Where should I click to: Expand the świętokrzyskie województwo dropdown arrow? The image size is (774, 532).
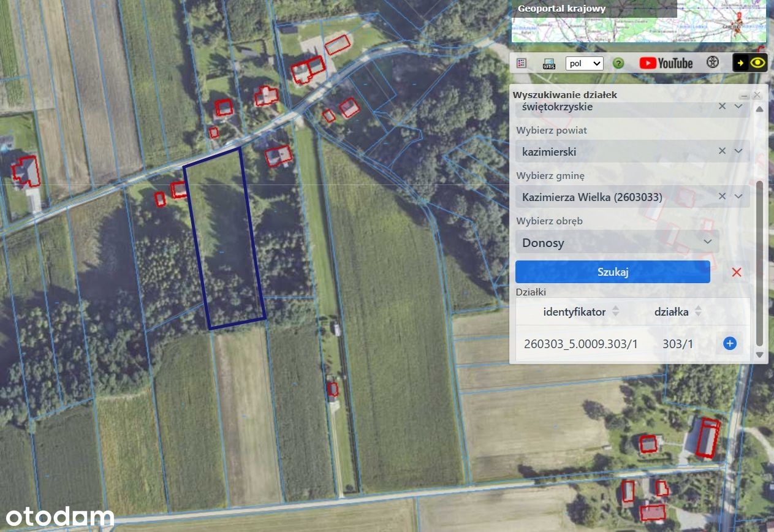(738, 106)
